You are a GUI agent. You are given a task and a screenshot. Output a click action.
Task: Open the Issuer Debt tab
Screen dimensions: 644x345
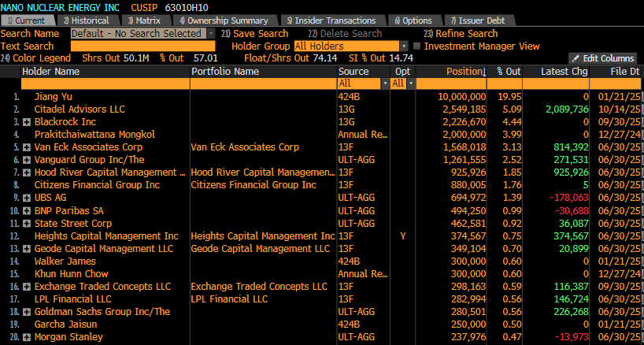[x=478, y=20]
